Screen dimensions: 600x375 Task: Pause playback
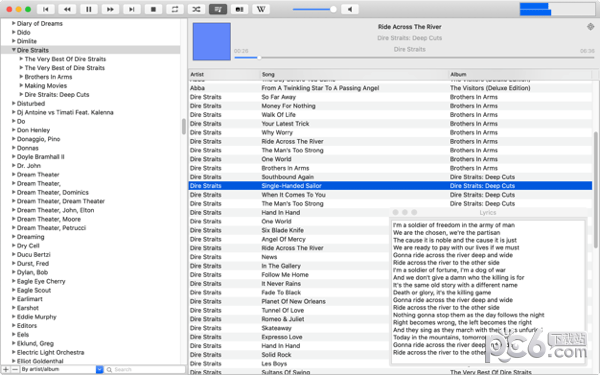click(88, 9)
